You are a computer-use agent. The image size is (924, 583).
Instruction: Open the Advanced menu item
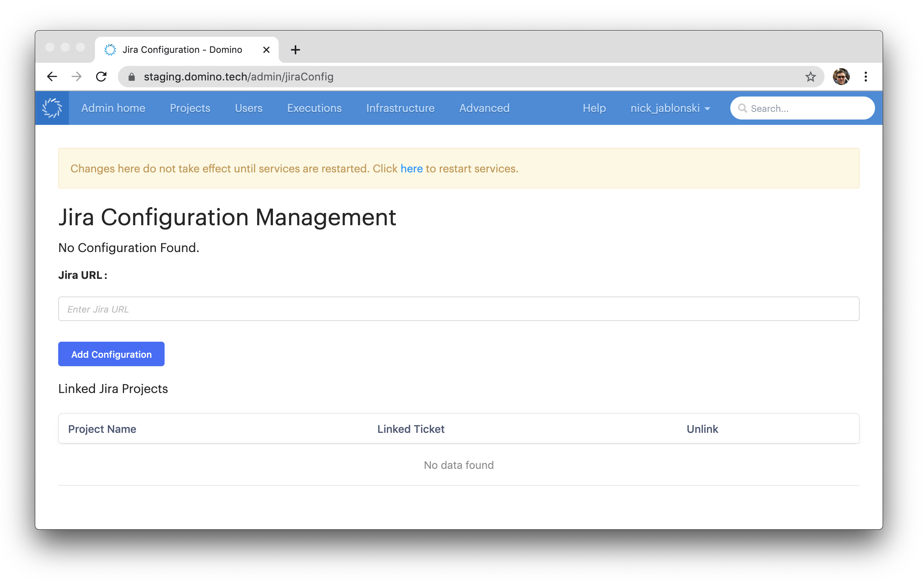click(x=484, y=108)
